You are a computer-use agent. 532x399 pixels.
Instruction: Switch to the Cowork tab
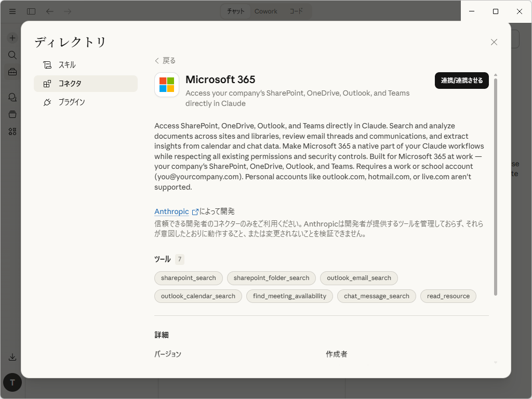click(x=266, y=11)
